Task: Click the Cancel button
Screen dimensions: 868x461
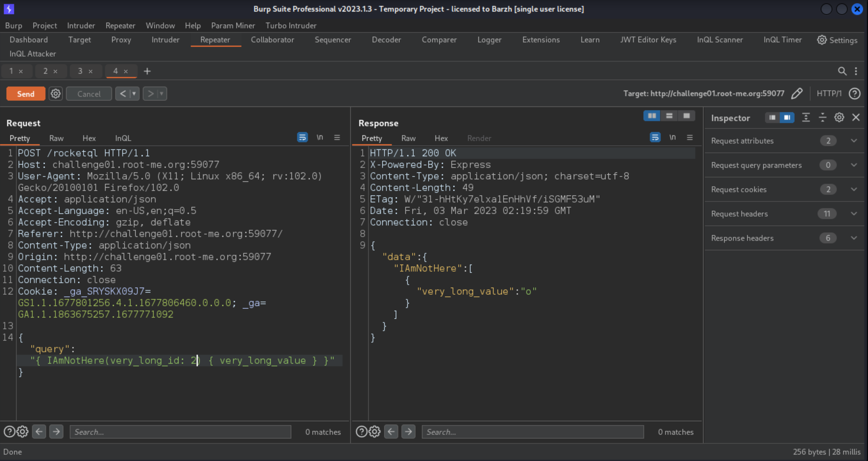Action: pos(89,94)
